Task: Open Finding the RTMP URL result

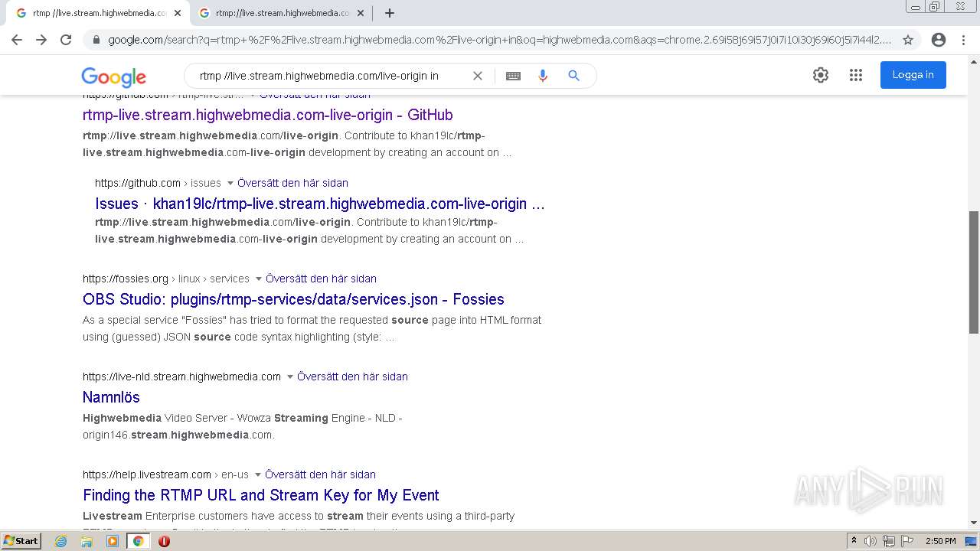Action: point(261,495)
